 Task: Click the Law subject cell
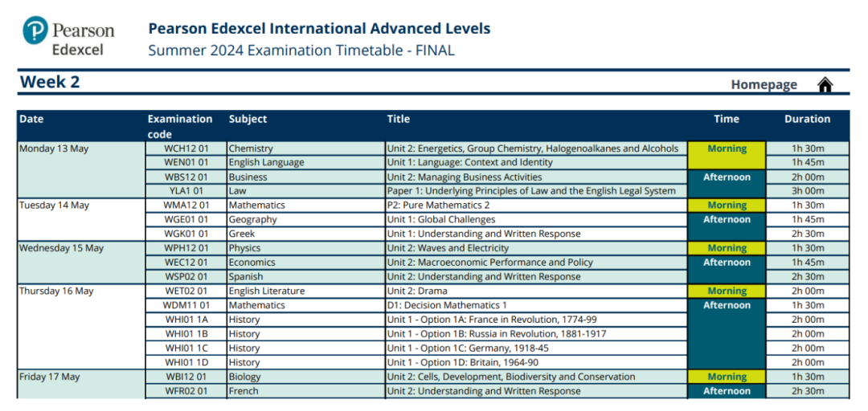click(x=306, y=191)
